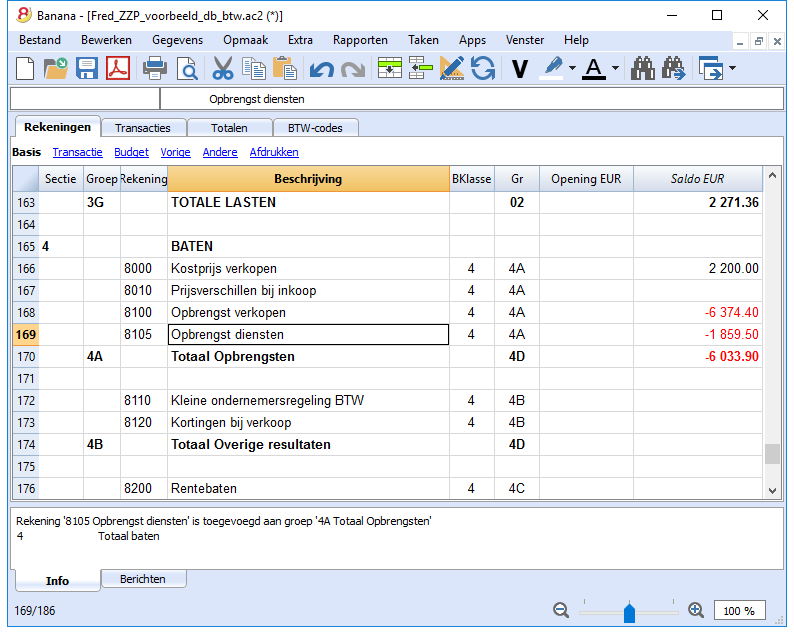Click the window export icon in toolbar

710,68
